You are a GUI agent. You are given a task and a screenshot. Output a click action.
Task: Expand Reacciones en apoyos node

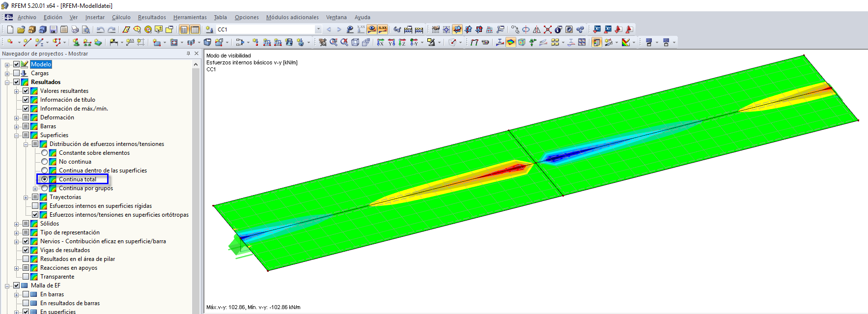tap(17, 268)
